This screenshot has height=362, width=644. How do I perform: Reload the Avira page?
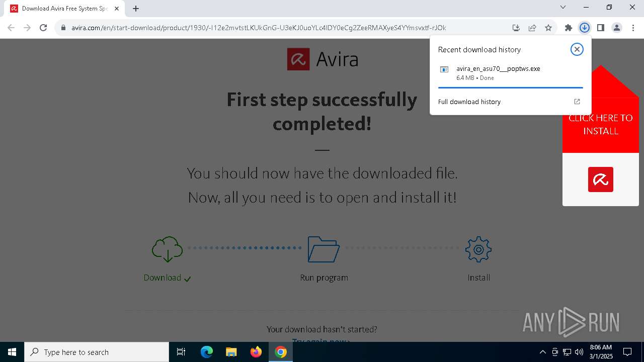click(x=43, y=28)
